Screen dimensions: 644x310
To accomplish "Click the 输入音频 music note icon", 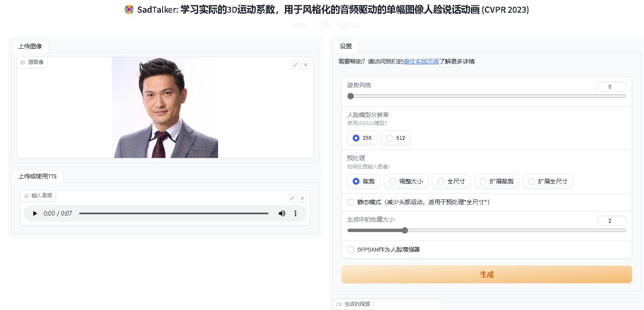I will 26,196.
